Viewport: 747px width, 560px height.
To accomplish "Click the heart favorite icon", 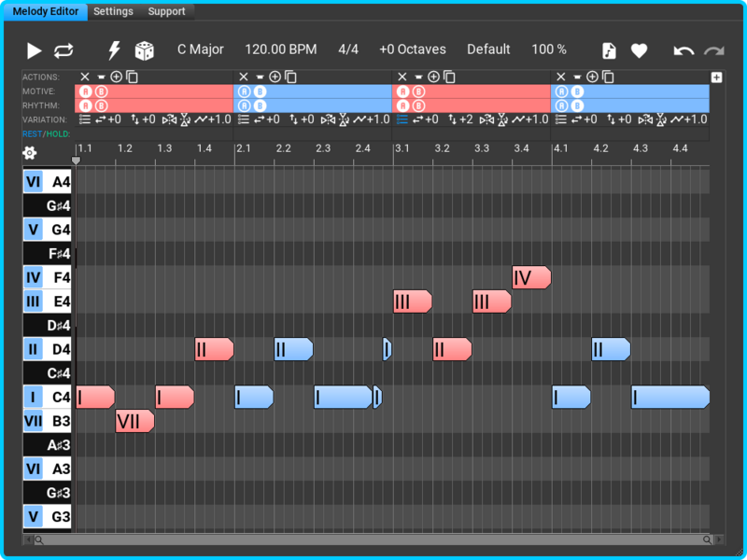I will pos(639,50).
